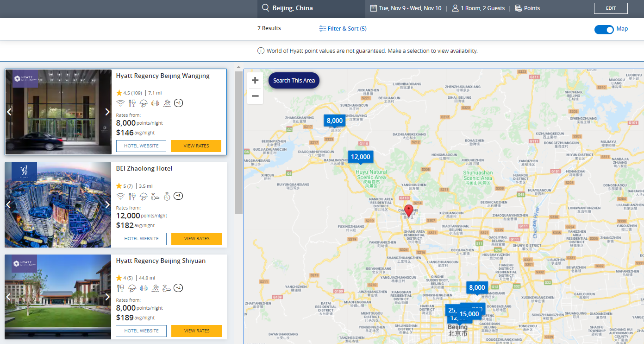The image size is (644, 344).
Task: Open the Filter & Sort (5) options
Action: coord(343,29)
